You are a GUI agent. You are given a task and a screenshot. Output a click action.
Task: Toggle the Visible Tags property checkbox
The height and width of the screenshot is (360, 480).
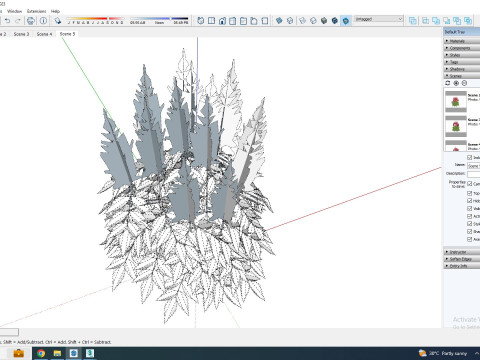point(470,209)
